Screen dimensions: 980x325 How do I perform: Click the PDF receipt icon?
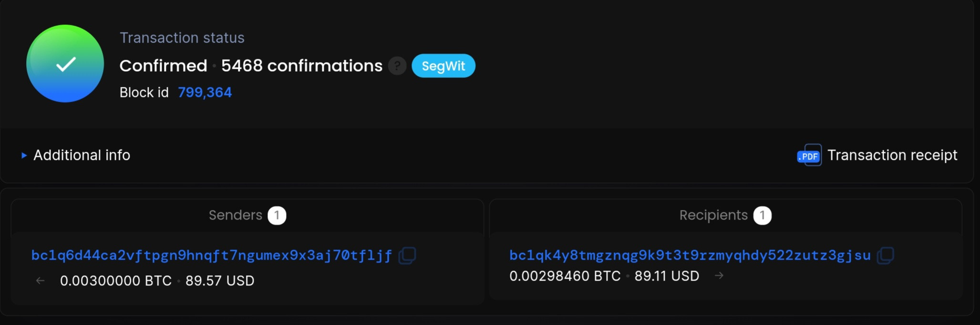tap(809, 155)
